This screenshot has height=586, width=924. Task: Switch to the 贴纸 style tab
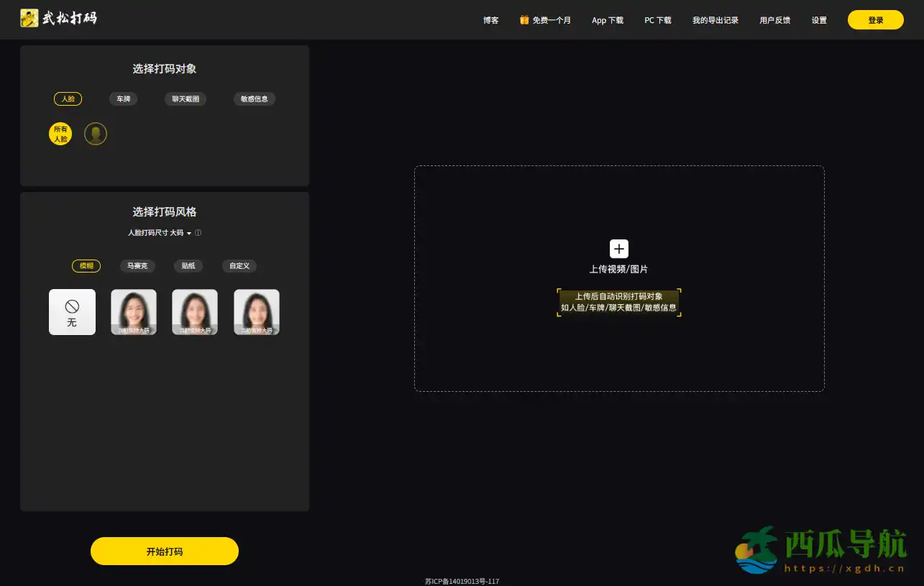pos(188,266)
